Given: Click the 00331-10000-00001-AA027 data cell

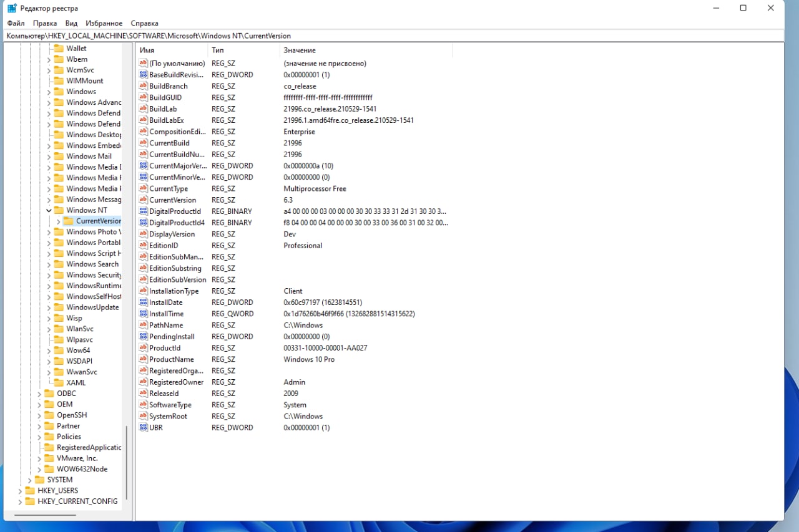Looking at the screenshot, I should [x=325, y=348].
